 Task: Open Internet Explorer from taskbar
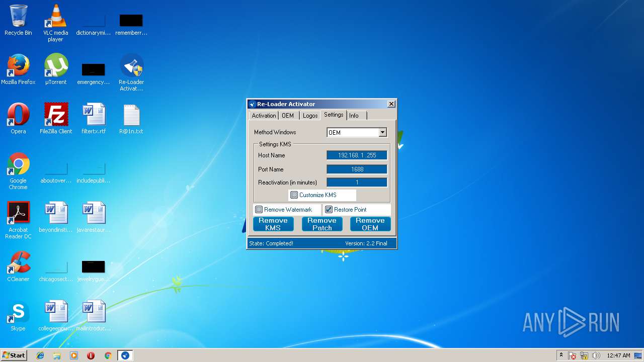(40, 355)
